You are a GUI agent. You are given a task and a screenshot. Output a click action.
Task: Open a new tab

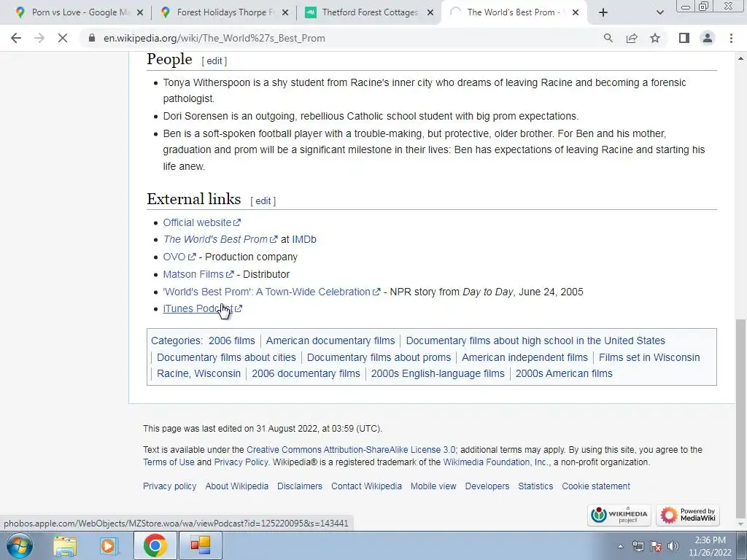pyautogui.click(x=603, y=13)
